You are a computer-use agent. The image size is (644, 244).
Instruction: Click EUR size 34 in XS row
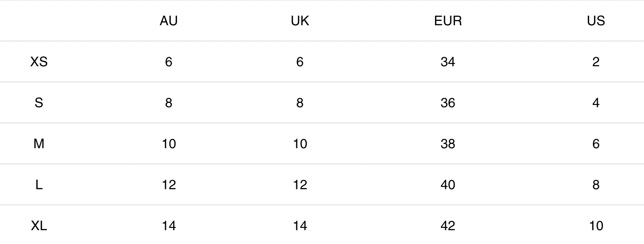click(448, 62)
